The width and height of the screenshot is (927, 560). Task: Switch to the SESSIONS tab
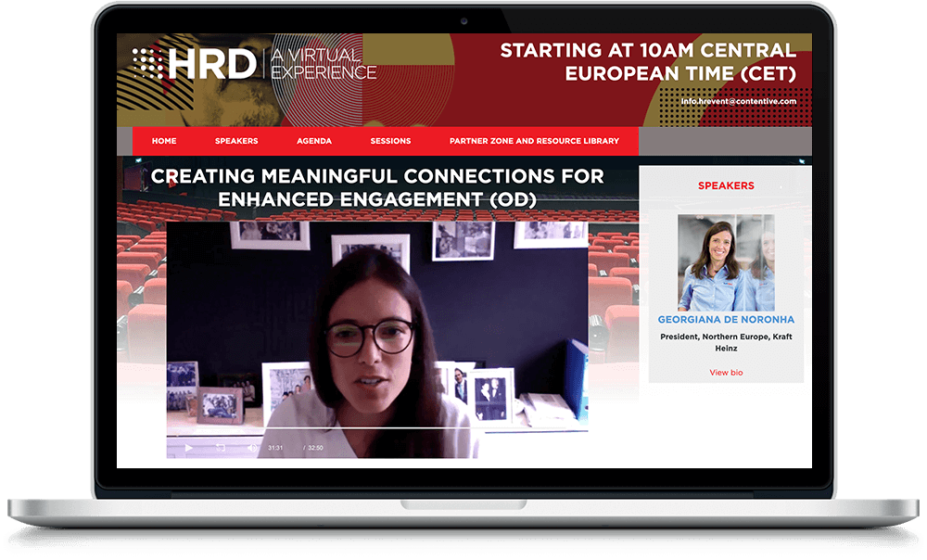tap(389, 140)
